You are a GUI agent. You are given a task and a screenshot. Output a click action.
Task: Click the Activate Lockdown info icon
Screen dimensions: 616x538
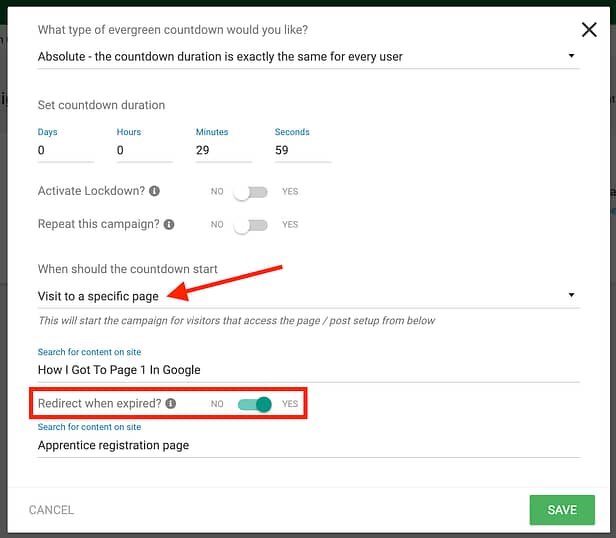pyautogui.click(x=154, y=191)
